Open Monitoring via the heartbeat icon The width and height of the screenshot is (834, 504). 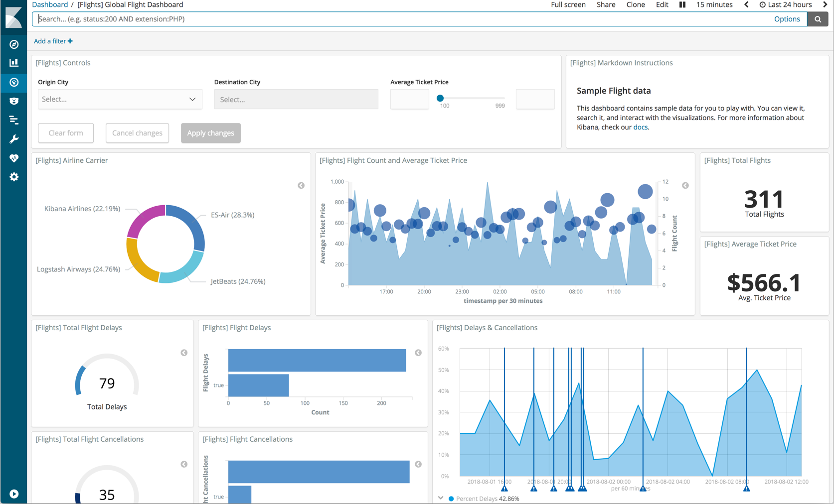(x=13, y=158)
